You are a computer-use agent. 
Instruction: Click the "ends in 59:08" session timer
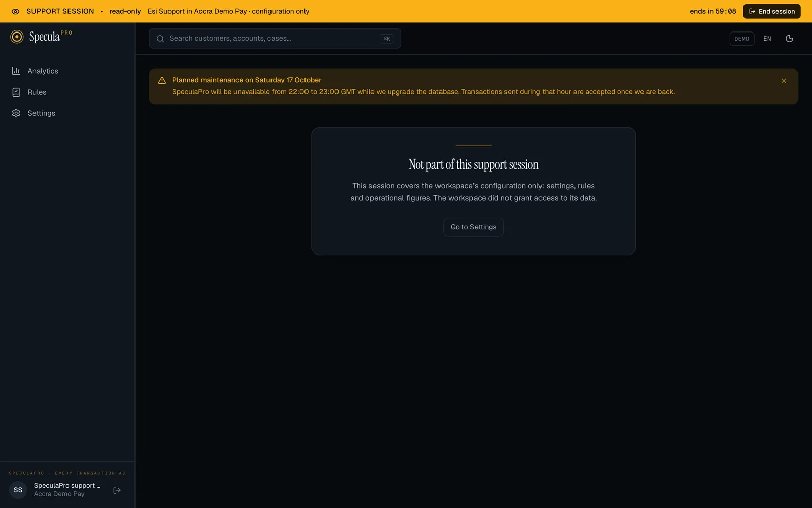(x=713, y=11)
